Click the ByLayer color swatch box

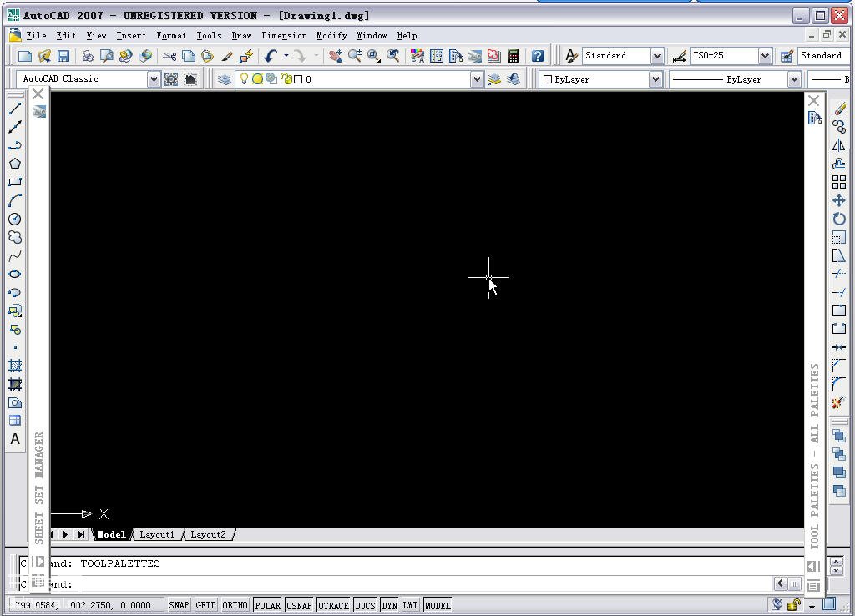click(x=548, y=79)
